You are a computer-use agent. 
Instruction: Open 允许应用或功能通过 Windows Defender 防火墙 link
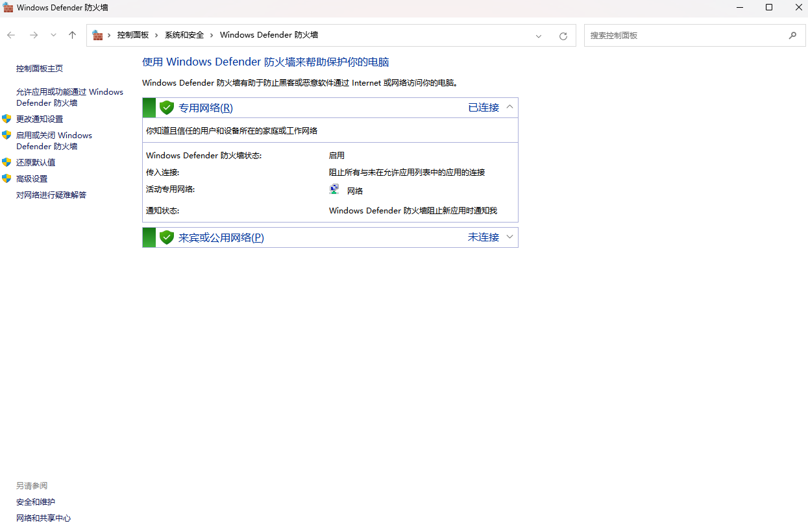click(x=69, y=97)
